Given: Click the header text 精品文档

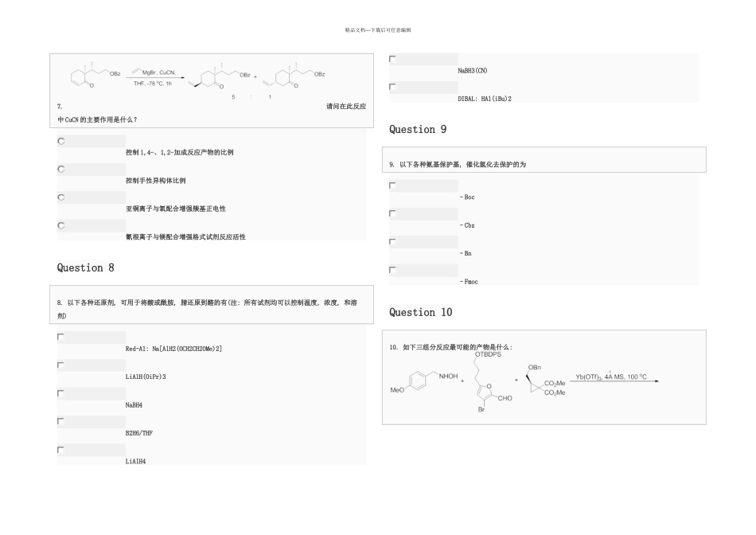Looking at the screenshot, I should coord(354,30).
